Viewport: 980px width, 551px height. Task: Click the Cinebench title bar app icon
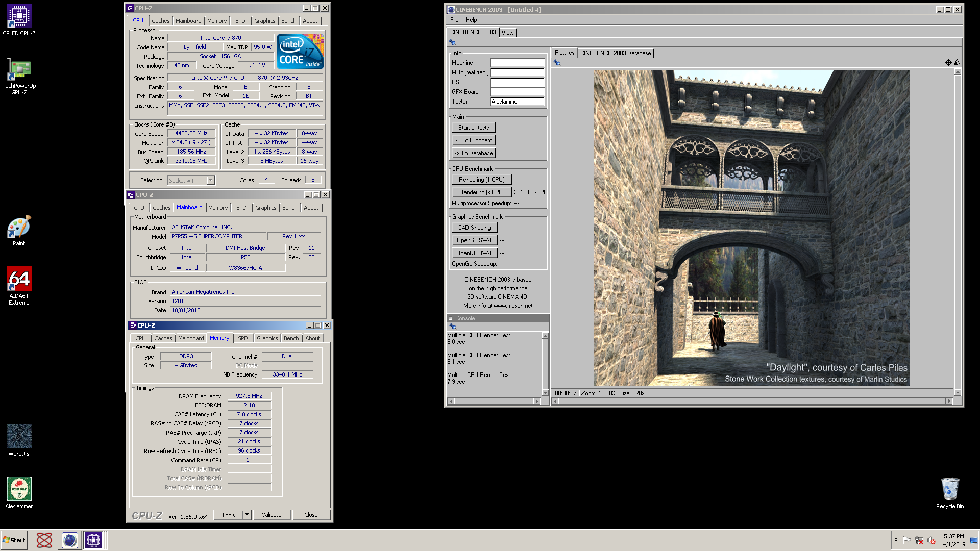point(451,10)
